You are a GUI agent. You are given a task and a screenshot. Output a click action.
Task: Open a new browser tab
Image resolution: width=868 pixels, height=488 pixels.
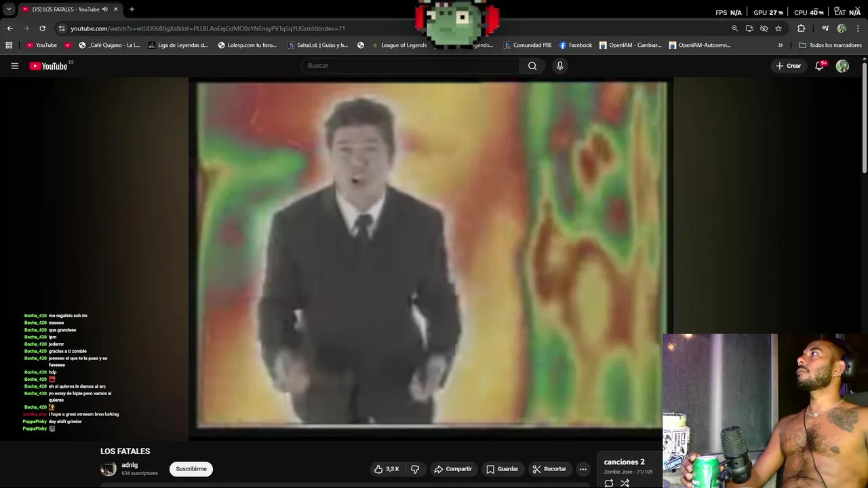[132, 9]
